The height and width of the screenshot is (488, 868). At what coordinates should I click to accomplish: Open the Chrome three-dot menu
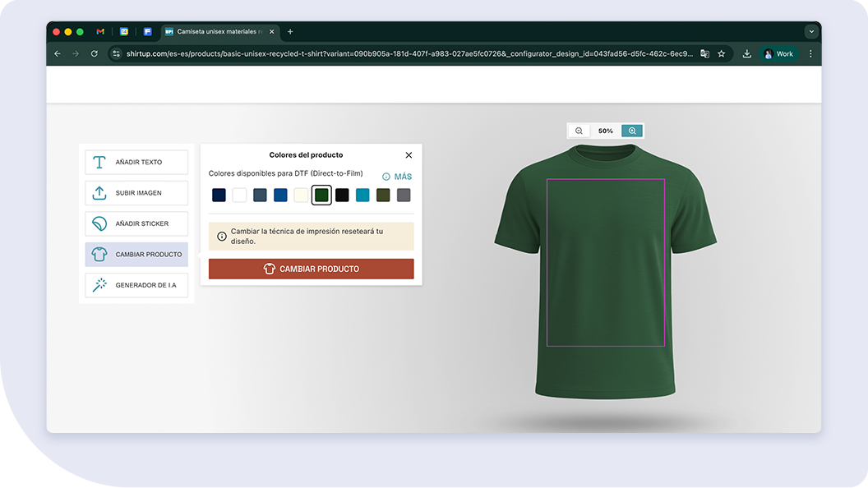pos(810,53)
